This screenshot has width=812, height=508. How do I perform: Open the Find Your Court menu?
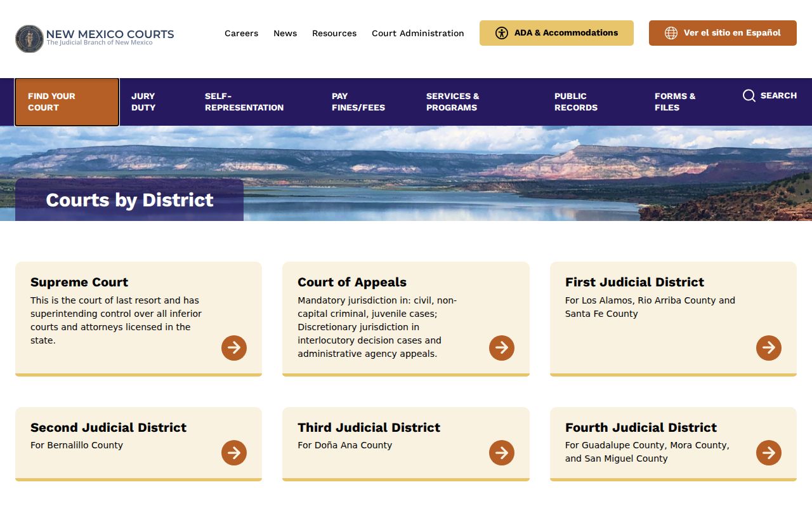[x=67, y=102]
